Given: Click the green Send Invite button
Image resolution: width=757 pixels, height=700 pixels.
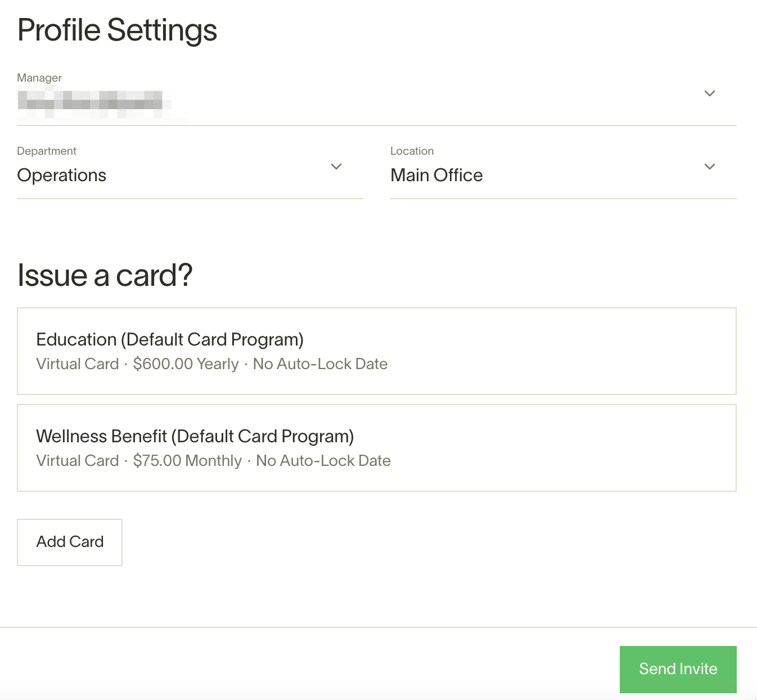Looking at the screenshot, I should (x=678, y=670).
